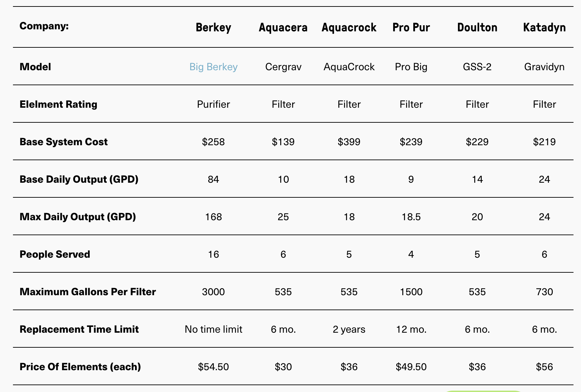Open the Big Berkey model link

pos(213,67)
